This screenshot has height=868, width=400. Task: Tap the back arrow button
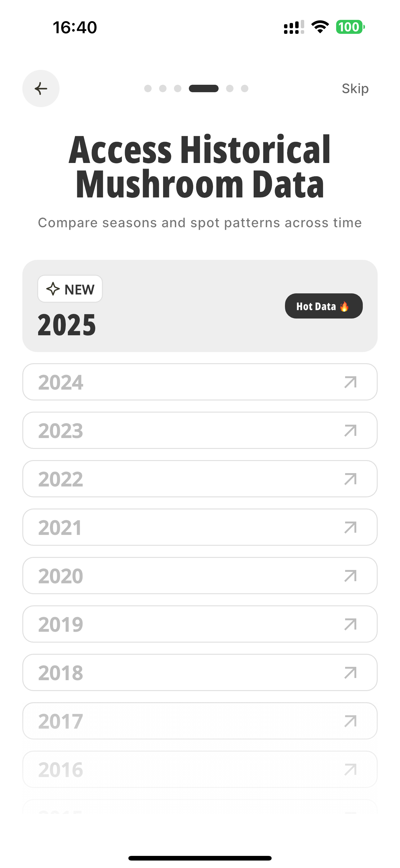41,88
